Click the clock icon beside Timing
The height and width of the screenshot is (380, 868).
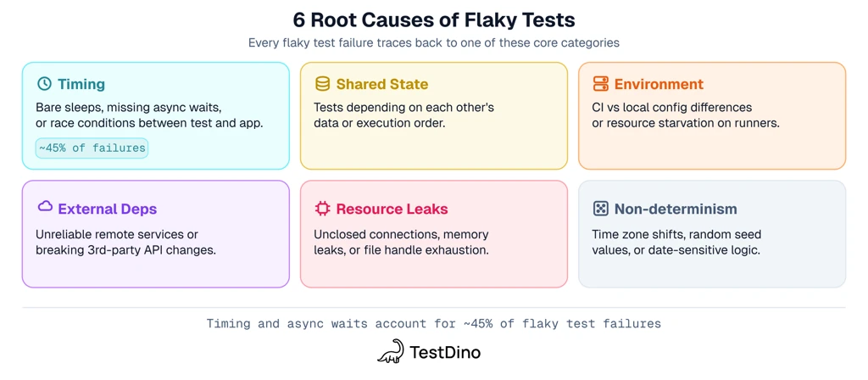tap(44, 84)
